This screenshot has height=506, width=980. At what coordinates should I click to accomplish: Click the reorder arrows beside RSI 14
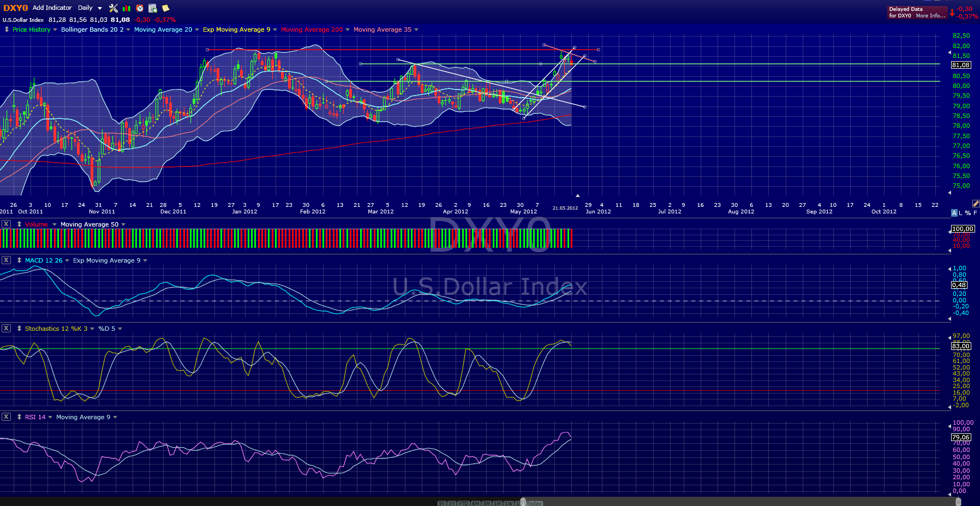19,417
